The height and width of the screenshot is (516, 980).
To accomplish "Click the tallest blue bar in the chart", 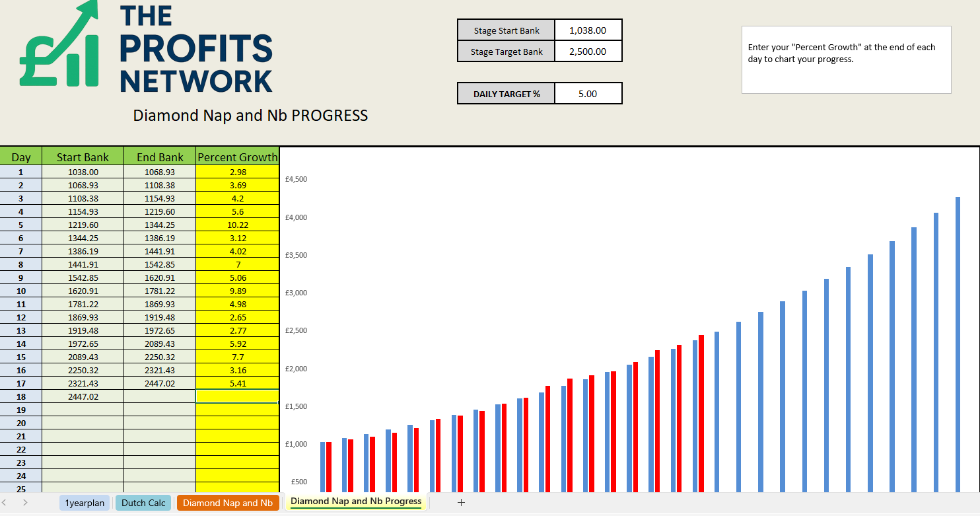I will pyautogui.click(x=958, y=344).
